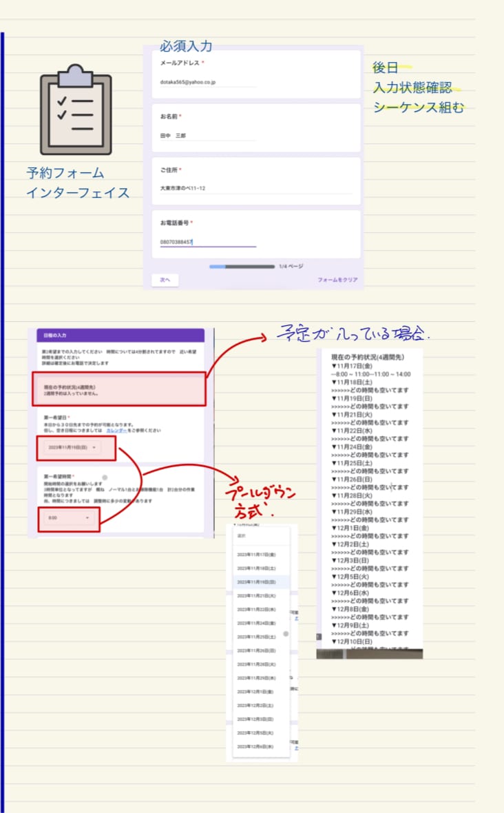504x813 pixels.
Task: Click the clipboard checklist icon
Action: 76,110
